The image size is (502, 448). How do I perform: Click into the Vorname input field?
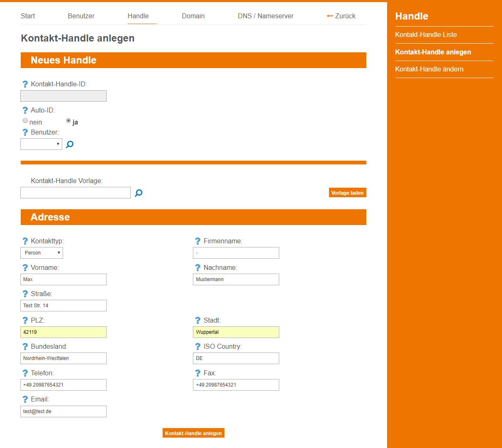point(63,279)
